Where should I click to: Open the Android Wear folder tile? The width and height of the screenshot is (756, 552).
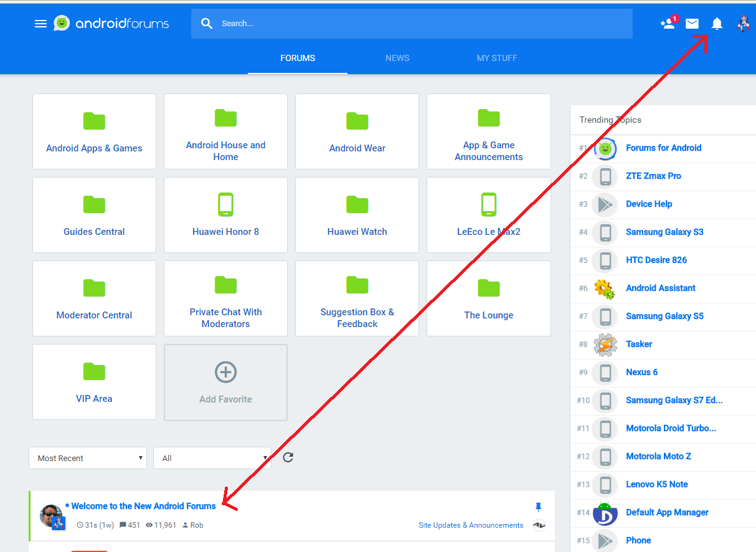point(357,131)
